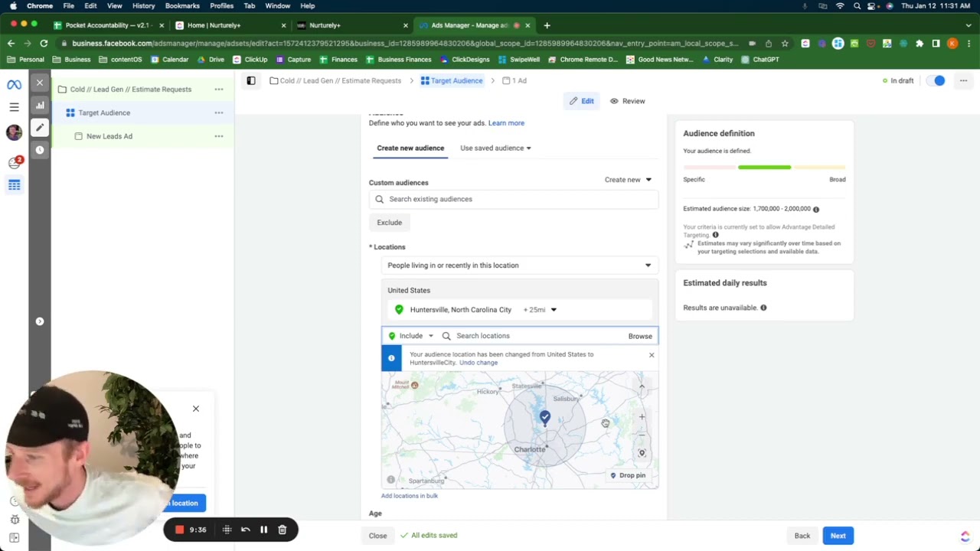Open the ChatGPT bookmark
980x551 pixels.
pos(760,59)
